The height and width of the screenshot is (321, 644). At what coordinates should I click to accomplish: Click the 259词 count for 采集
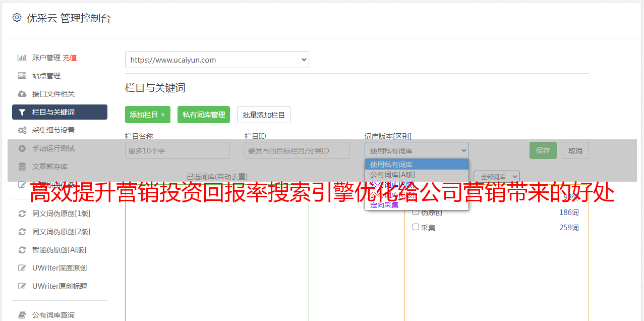coord(569,228)
